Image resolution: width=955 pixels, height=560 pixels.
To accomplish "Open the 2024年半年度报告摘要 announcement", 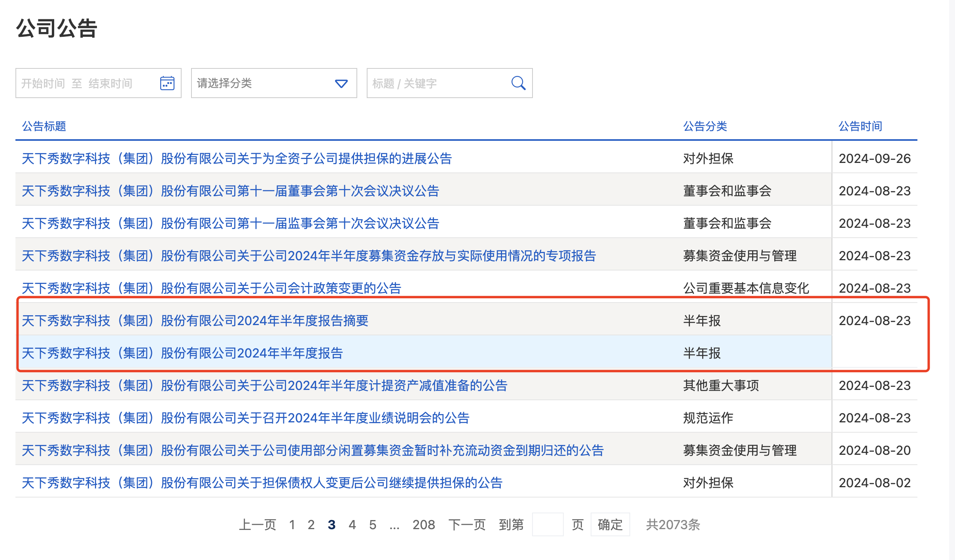I will 195,320.
